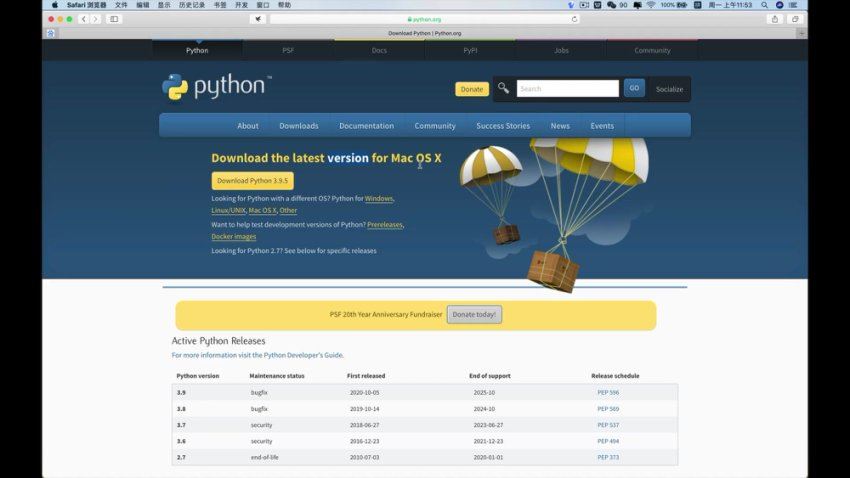850x478 pixels.
Task: Click the yellow Donate button
Action: pyautogui.click(x=472, y=89)
